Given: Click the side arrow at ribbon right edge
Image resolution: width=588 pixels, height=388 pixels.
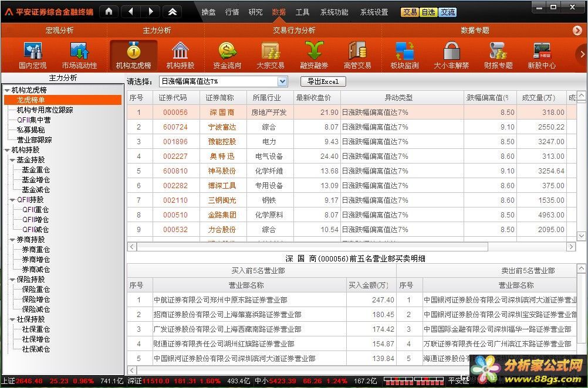Looking at the screenshot, I should click(582, 55).
